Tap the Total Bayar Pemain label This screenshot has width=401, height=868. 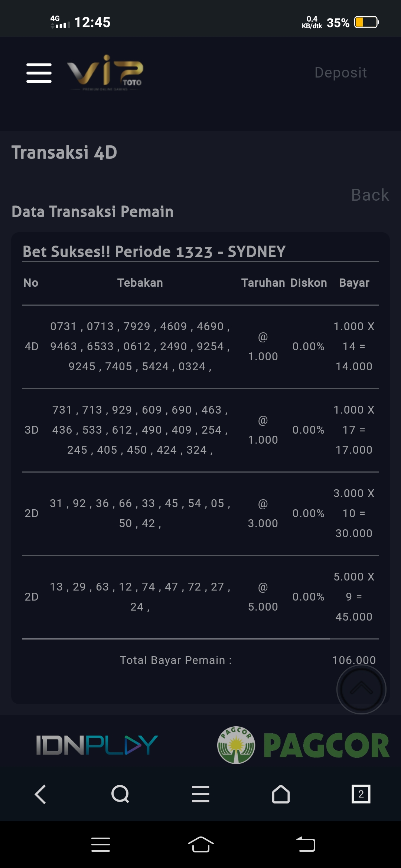click(176, 660)
